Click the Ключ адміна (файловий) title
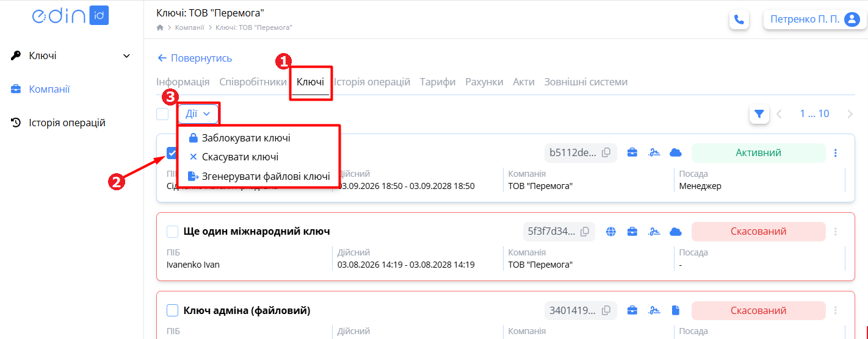This screenshot has width=868, height=339. point(247,310)
